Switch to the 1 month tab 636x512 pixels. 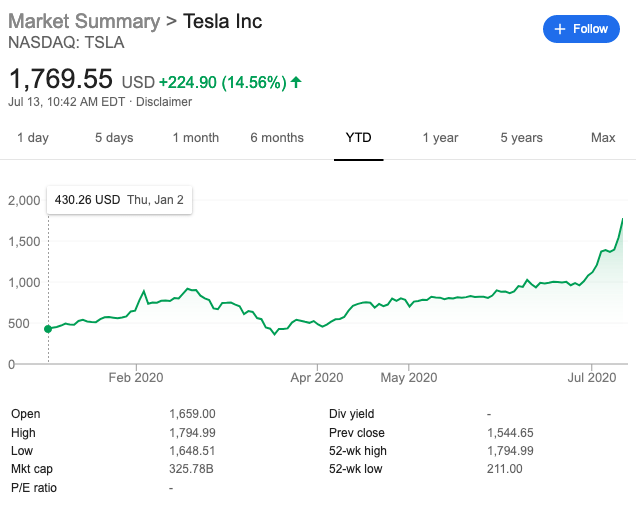coord(195,137)
